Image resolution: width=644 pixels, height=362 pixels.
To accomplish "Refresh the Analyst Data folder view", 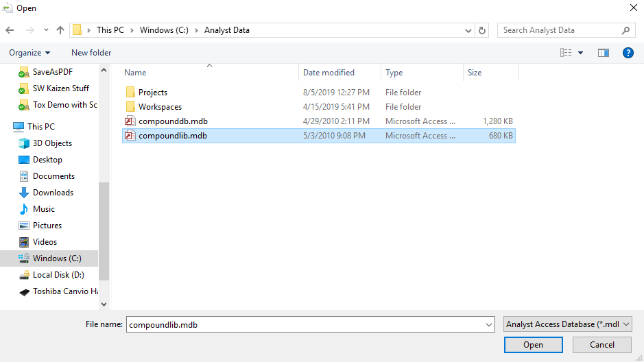I will (482, 30).
